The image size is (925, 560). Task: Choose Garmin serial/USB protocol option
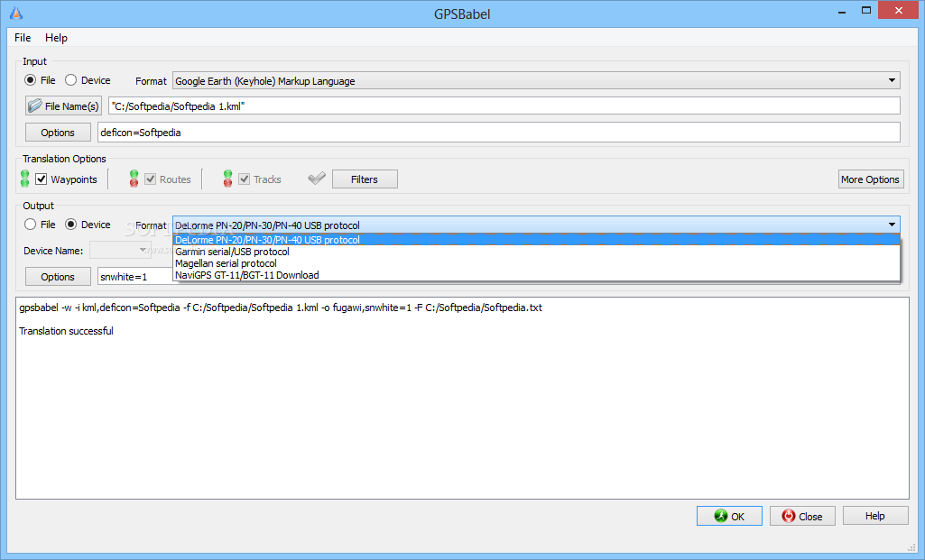coord(536,252)
